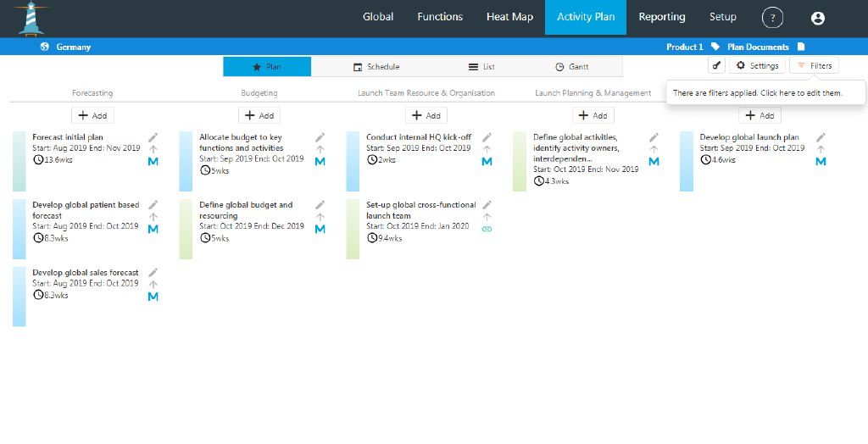The width and height of the screenshot is (868, 444).
Task: Click the document icon next to Plan Documents
Action: 801,47
